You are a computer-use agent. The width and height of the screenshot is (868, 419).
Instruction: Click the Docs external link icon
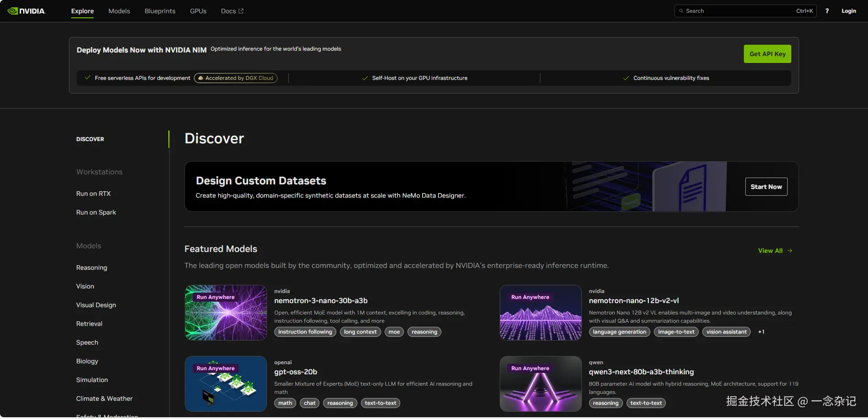(x=241, y=11)
